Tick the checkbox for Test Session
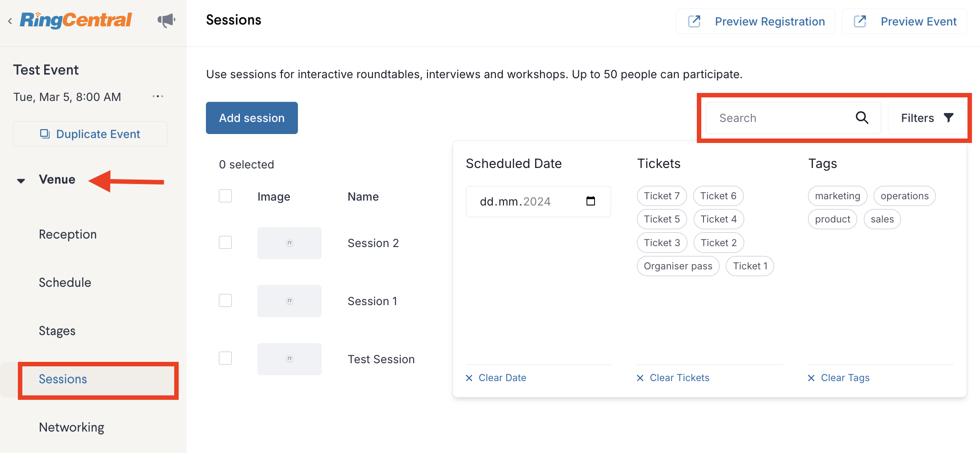This screenshot has height=453, width=980. [225, 358]
